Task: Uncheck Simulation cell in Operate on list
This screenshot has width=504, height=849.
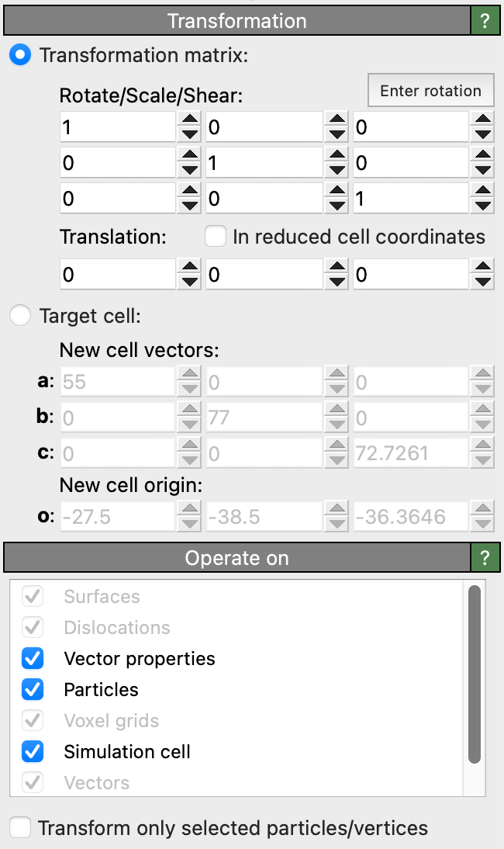Action: 33,752
